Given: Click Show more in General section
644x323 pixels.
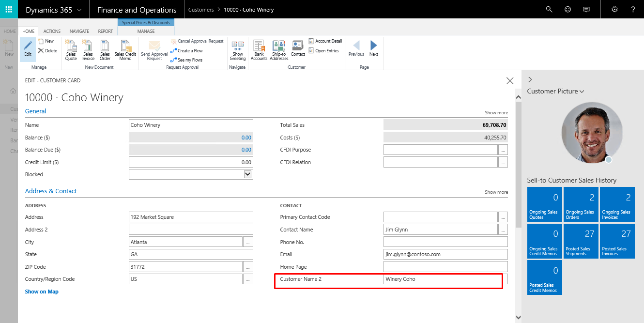Looking at the screenshot, I should (x=496, y=112).
